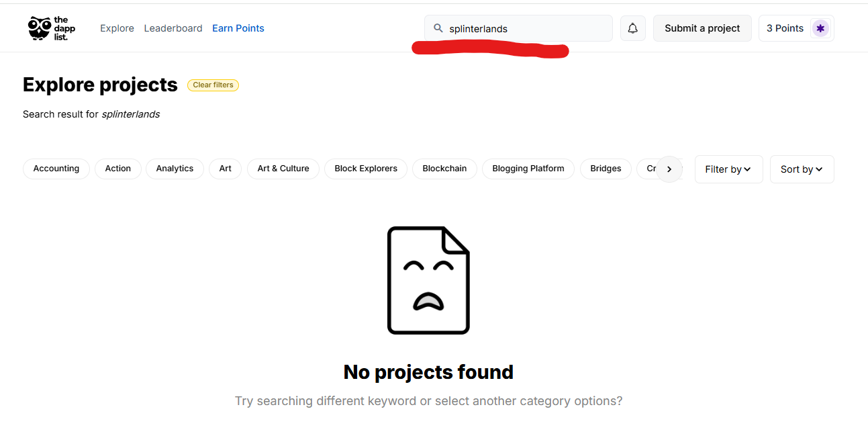Select Blogging Platform category
The height and width of the screenshot is (440, 868).
[528, 169]
